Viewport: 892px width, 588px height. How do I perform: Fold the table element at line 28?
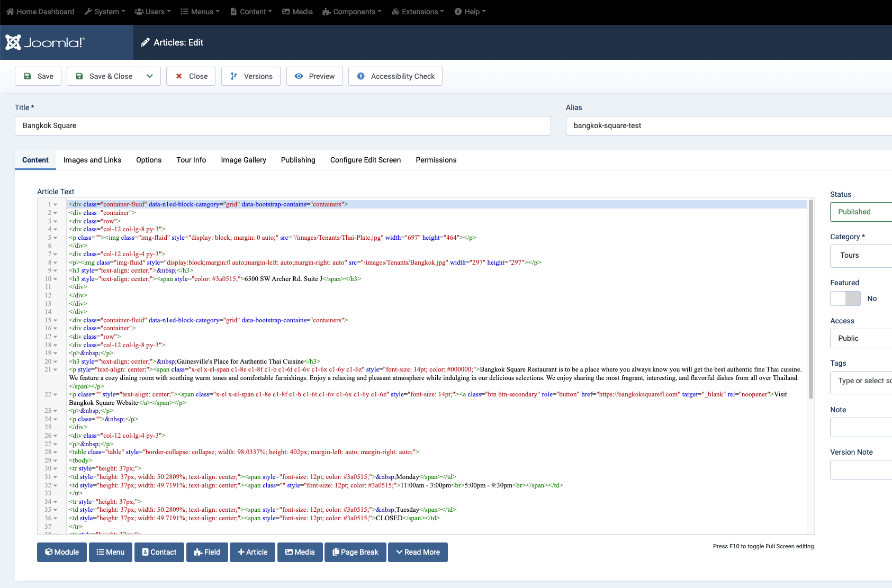(x=55, y=452)
